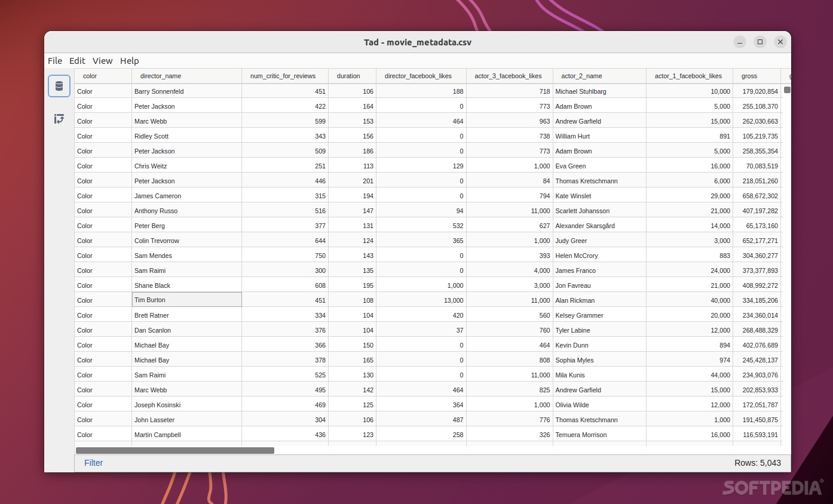Click the Alexander Skarsgård cell
The width and height of the screenshot is (833, 504).
[599, 226]
